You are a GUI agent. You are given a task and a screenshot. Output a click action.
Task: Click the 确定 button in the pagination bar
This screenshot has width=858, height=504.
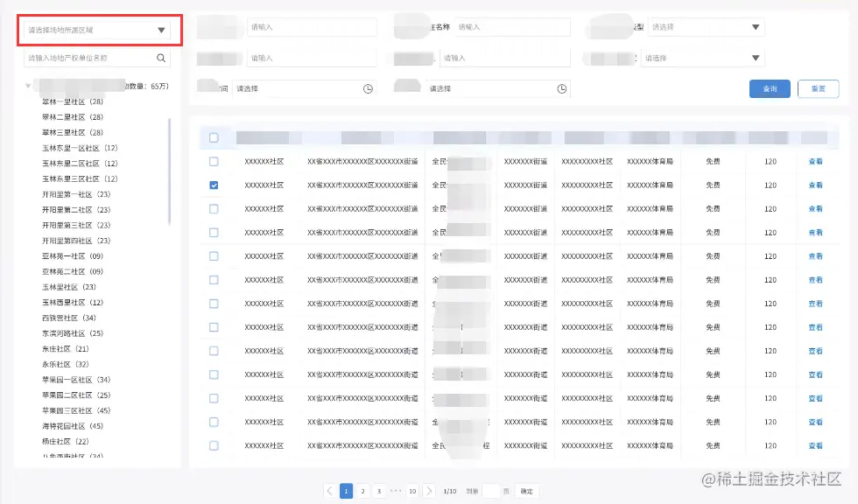(x=526, y=492)
